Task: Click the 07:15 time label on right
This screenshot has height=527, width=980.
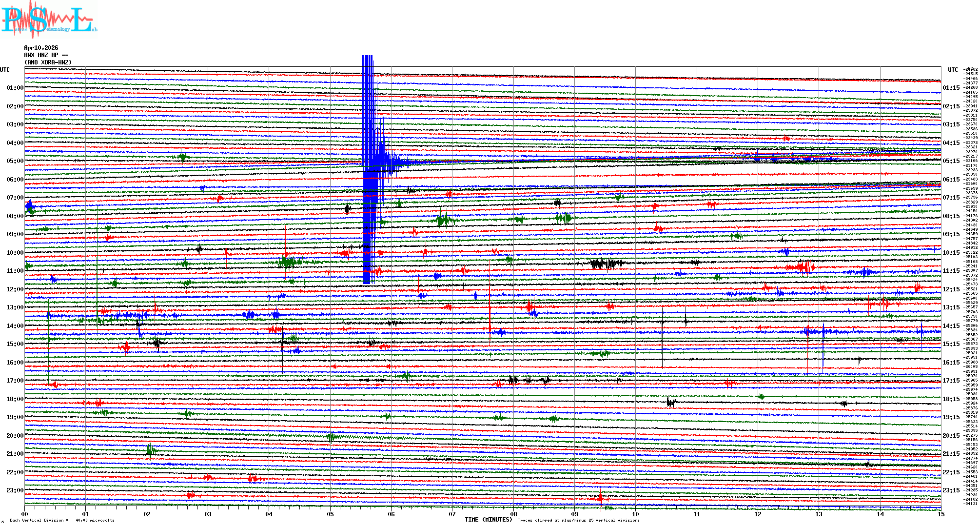Action: pyautogui.click(x=951, y=198)
